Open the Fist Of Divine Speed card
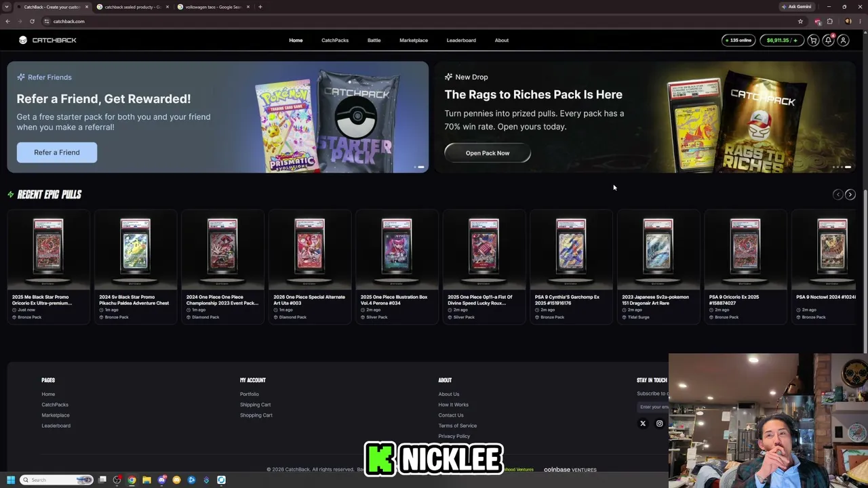The image size is (868, 488). tap(484, 267)
